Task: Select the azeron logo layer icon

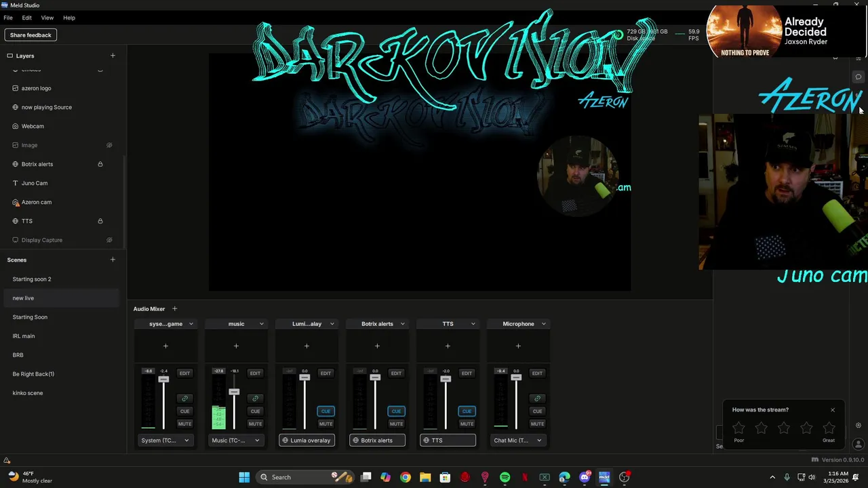Action: (16, 88)
